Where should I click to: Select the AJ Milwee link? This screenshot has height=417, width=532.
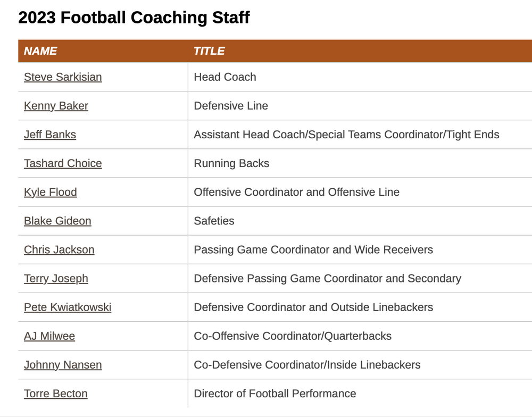click(x=49, y=336)
